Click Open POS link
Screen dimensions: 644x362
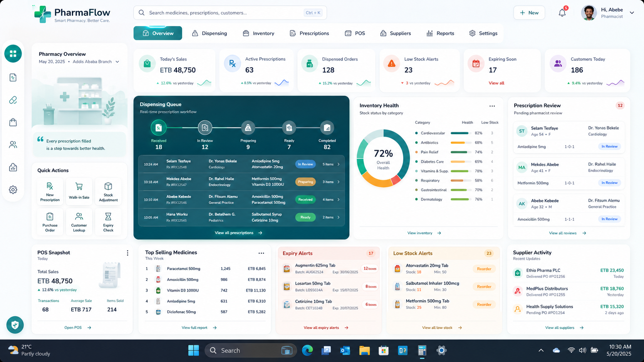[78, 328]
